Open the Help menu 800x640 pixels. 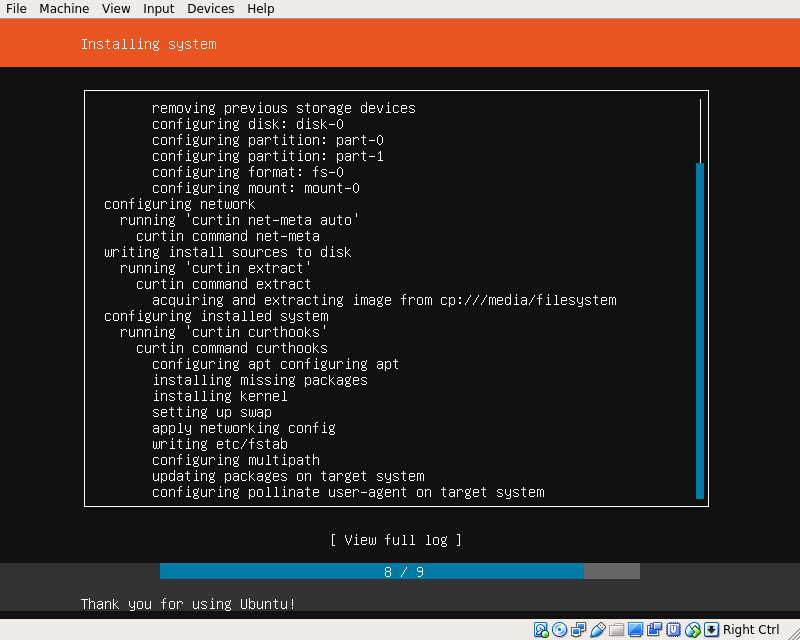pyautogui.click(x=260, y=9)
